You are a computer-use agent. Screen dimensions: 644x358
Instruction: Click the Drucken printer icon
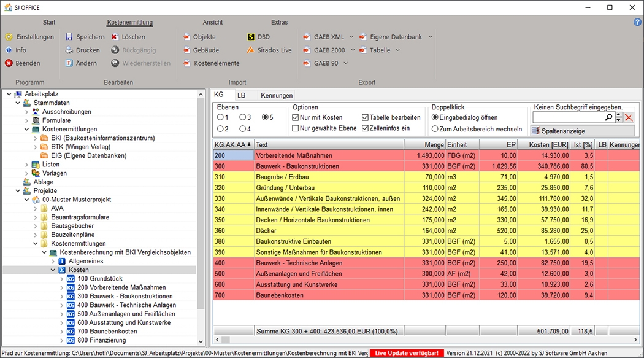[69, 50]
